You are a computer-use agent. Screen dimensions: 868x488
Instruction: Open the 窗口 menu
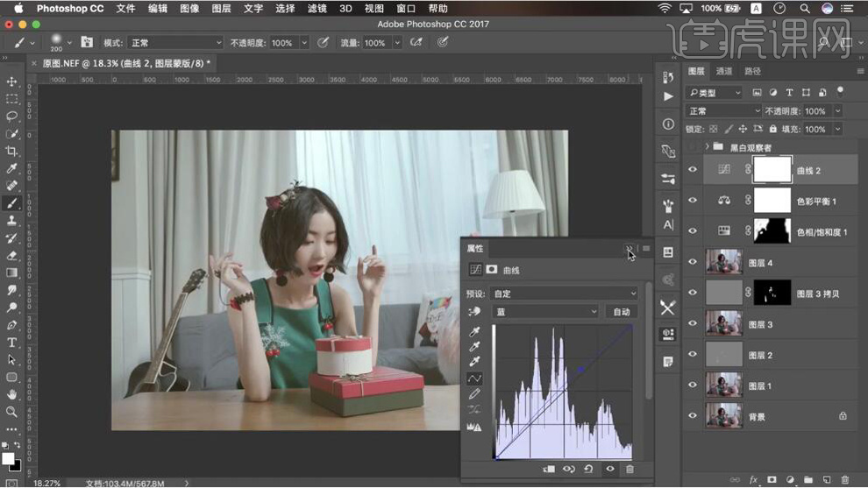click(406, 8)
